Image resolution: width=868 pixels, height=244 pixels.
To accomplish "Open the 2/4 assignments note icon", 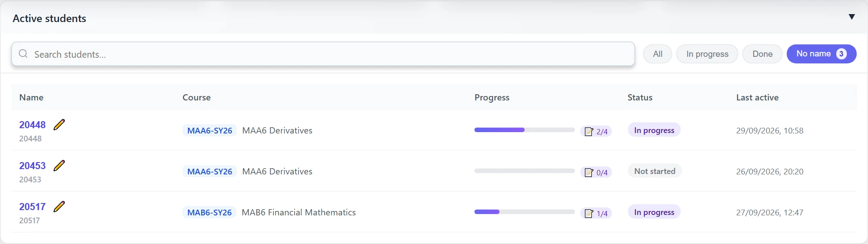I will point(589,132).
